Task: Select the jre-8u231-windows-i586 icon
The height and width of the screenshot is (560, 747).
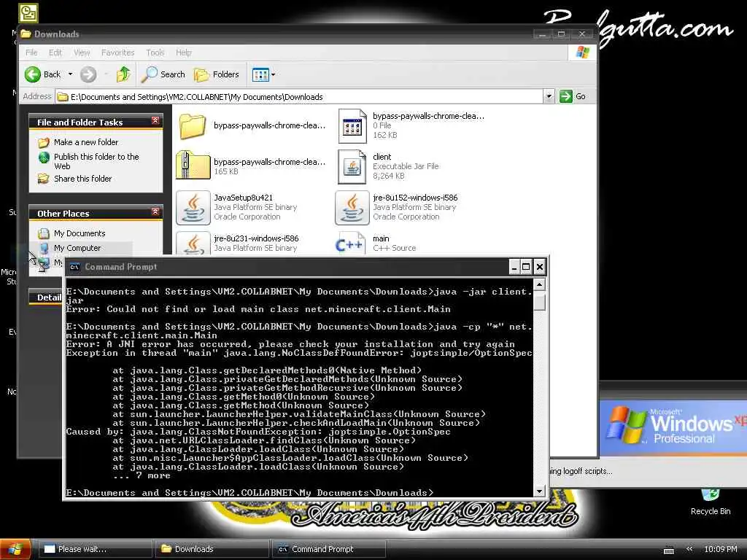Action: (x=193, y=243)
